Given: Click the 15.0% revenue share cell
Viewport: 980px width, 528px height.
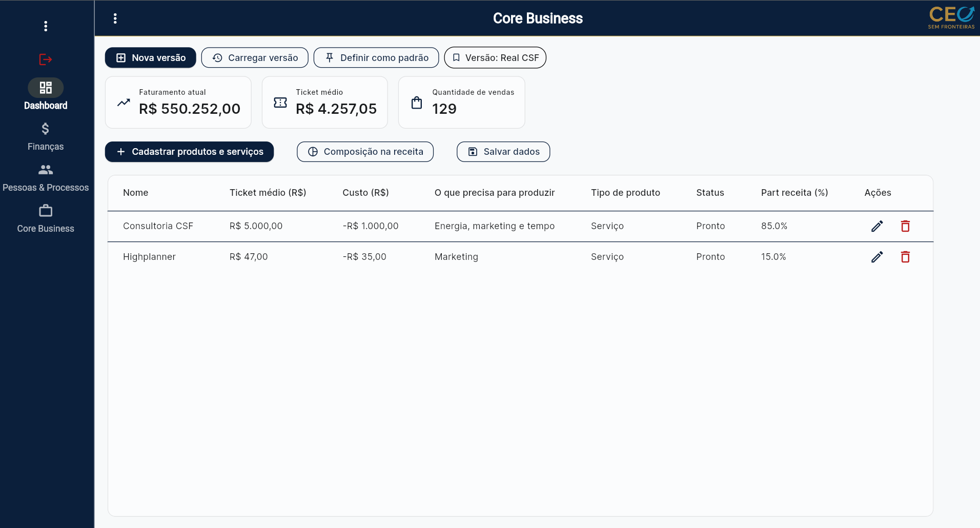Looking at the screenshot, I should [773, 257].
